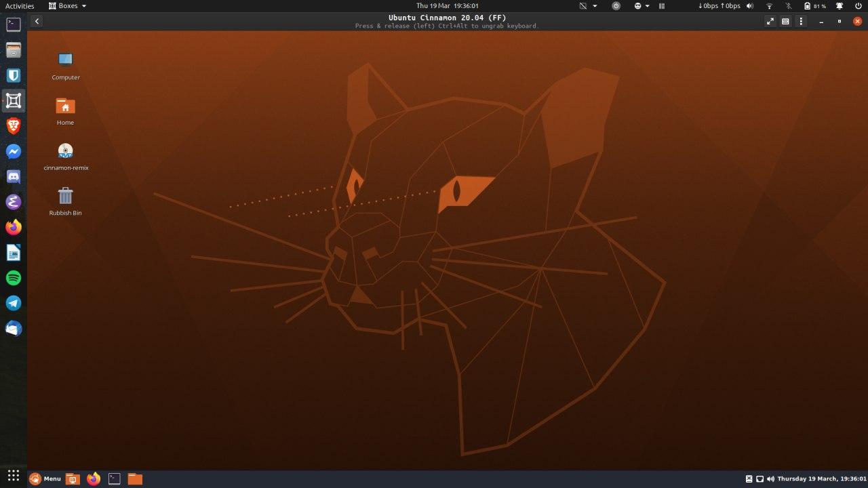Expand the smiley face indicator dropdown
This screenshot has width=868, height=488.
[642, 5]
